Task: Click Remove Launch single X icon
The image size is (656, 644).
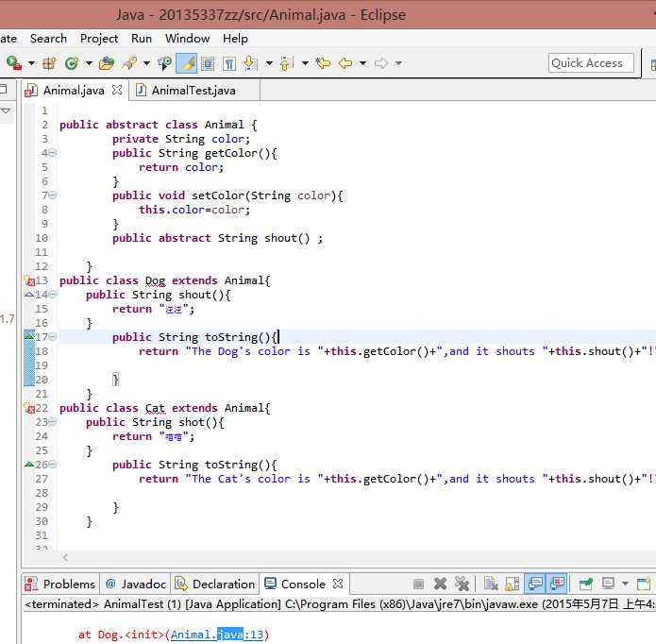Action: coord(440,584)
